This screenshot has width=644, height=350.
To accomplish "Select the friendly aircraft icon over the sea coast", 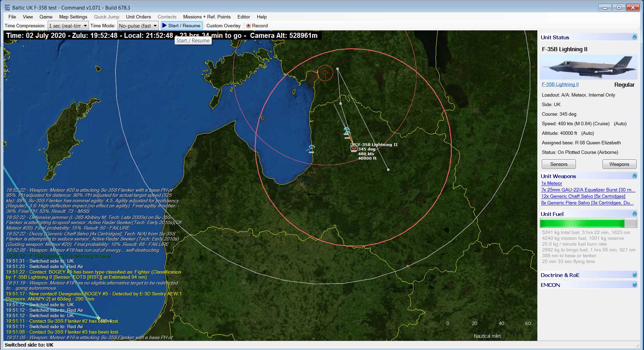I will click(311, 149).
